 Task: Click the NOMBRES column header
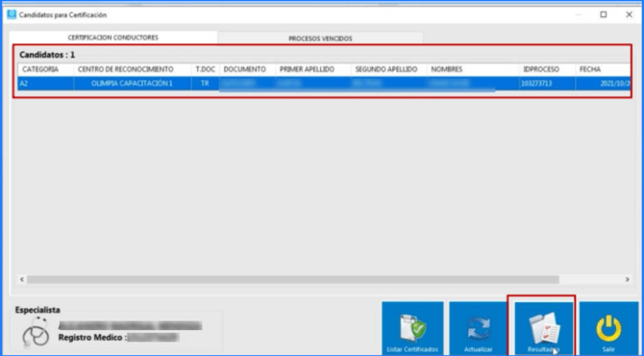[473, 69]
